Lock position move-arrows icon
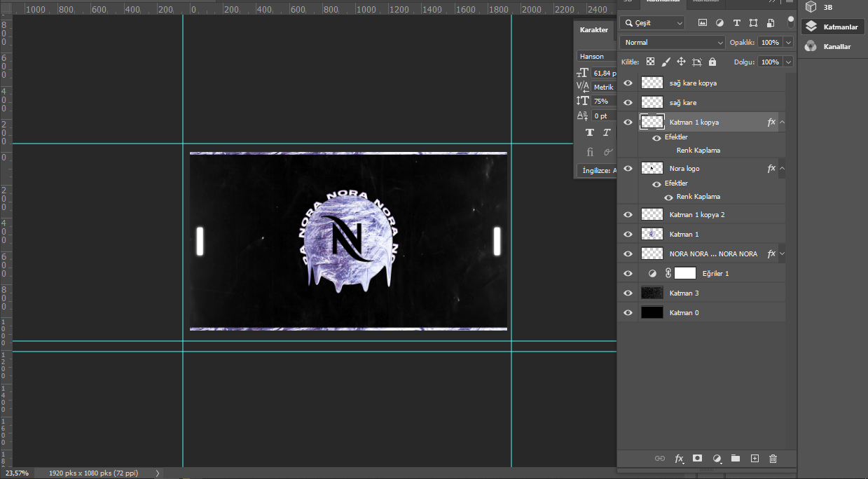The width and height of the screenshot is (868, 479). pos(681,62)
